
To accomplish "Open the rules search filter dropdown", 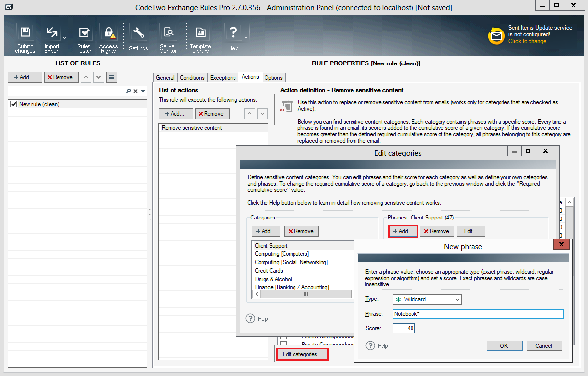I will tap(143, 91).
